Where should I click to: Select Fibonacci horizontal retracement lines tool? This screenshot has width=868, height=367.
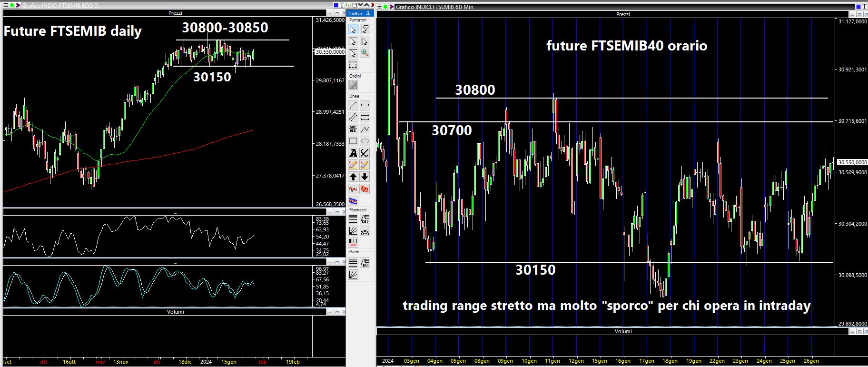click(x=353, y=219)
